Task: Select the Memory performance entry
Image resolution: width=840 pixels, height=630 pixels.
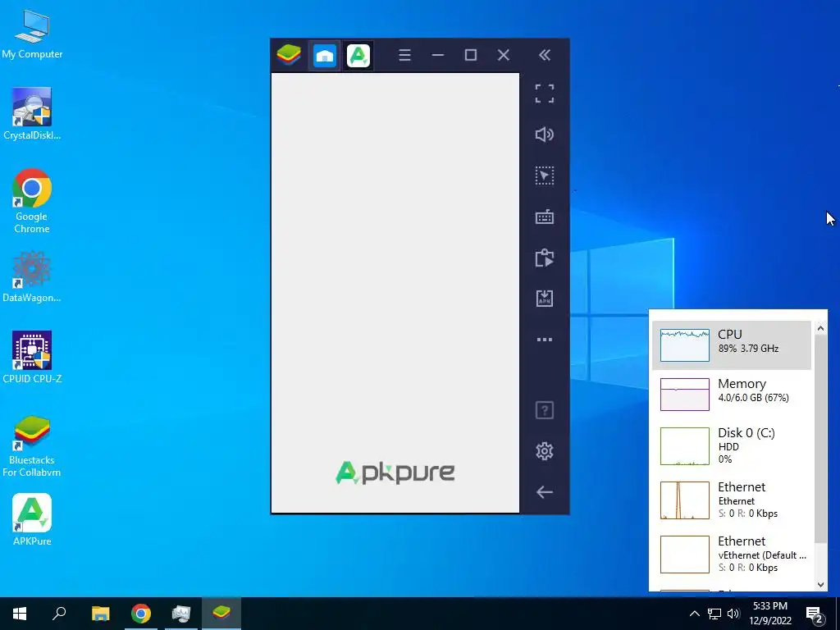Action: 731,395
